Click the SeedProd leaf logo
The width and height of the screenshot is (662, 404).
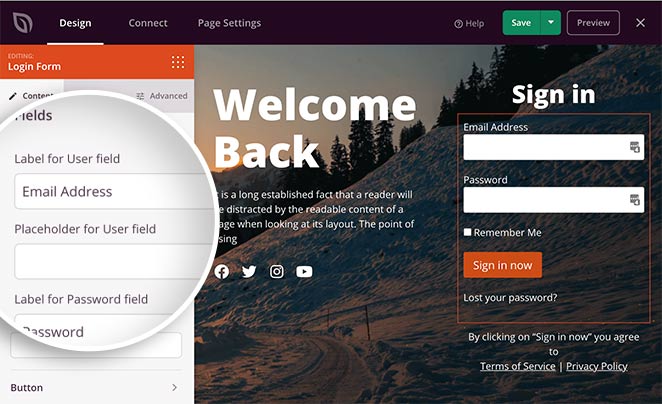(x=22, y=23)
